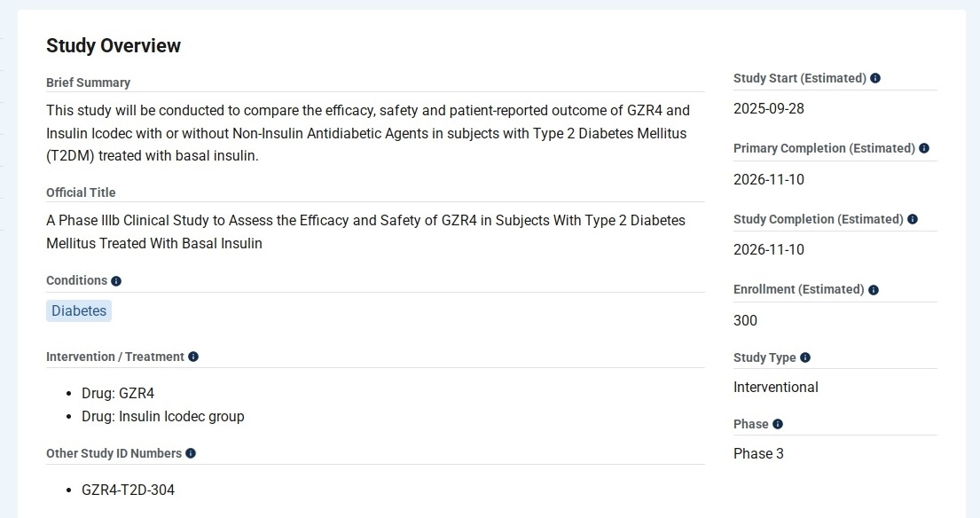Click info icon next to Conditions
Screen dimensions: 980x518
[x=116, y=281]
